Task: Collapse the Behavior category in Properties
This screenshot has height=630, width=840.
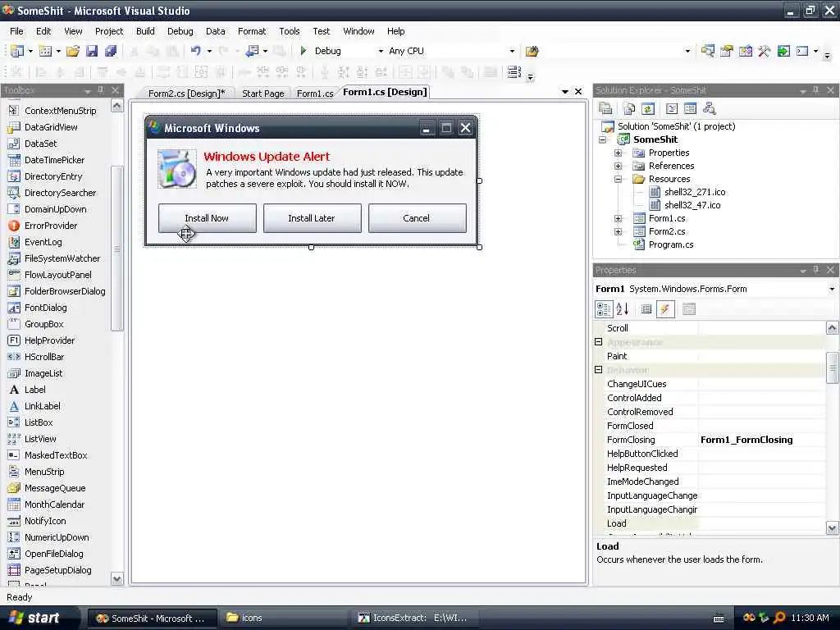Action: click(x=598, y=370)
